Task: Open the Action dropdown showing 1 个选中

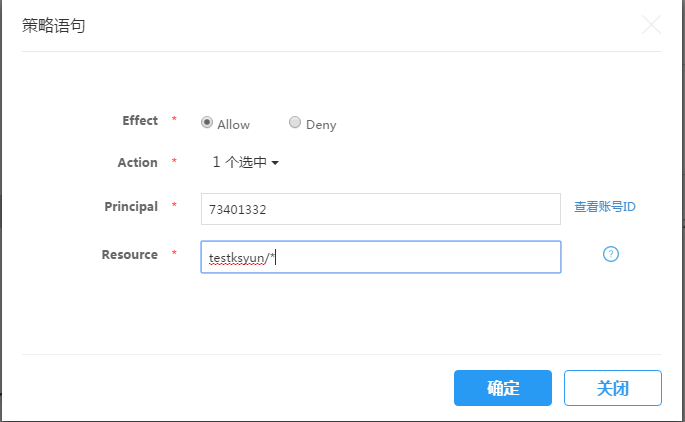Action: (246, 163)
